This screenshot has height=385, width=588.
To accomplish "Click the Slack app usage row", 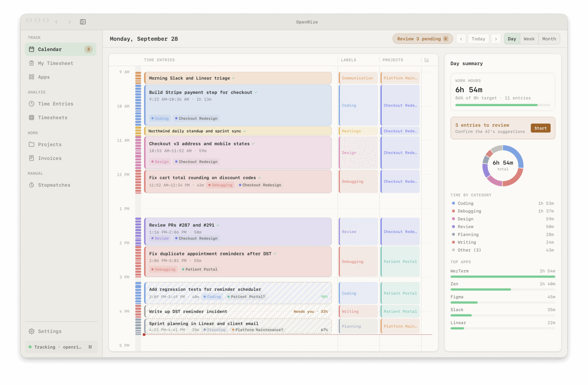I will coord(503,312).
